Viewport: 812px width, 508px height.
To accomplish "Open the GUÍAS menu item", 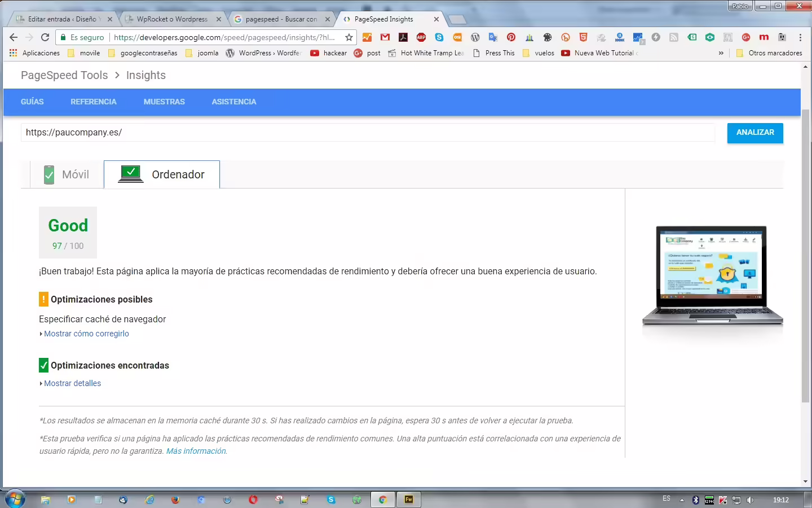I will pyautogui.click(x=32, y=102).
